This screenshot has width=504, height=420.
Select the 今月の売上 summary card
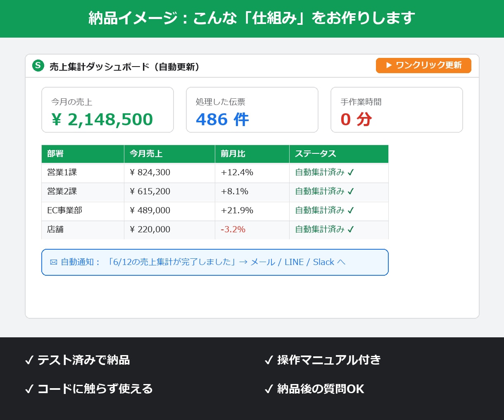[x=107, y=110]
